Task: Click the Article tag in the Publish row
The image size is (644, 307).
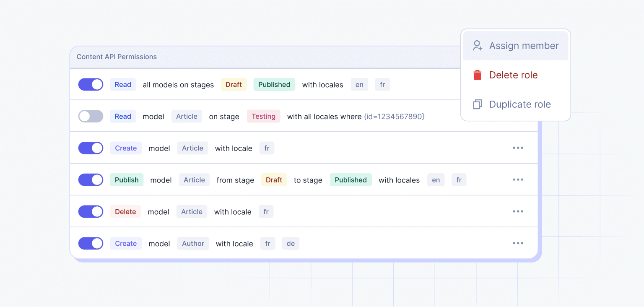Action: [x=194, y=180]
